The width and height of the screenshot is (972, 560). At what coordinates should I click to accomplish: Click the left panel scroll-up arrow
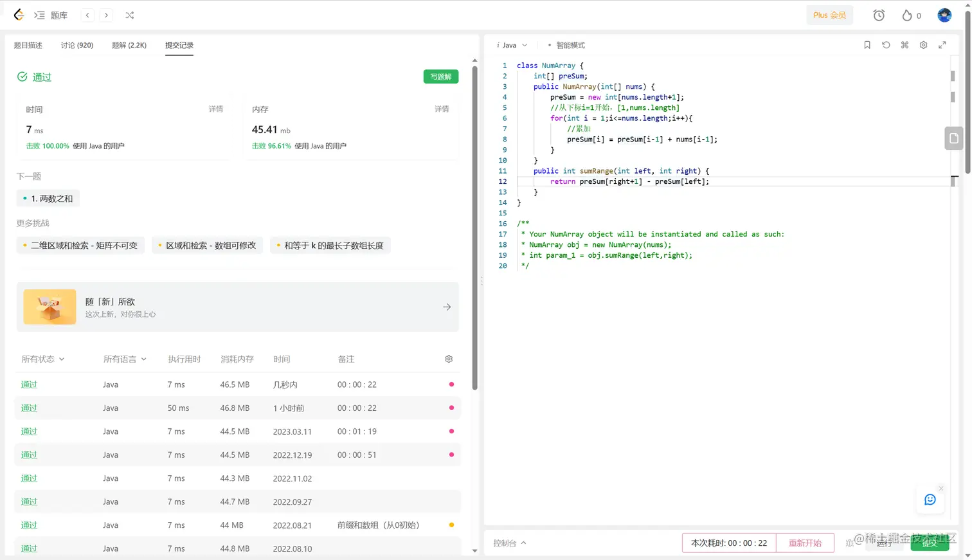pos(475,60)
